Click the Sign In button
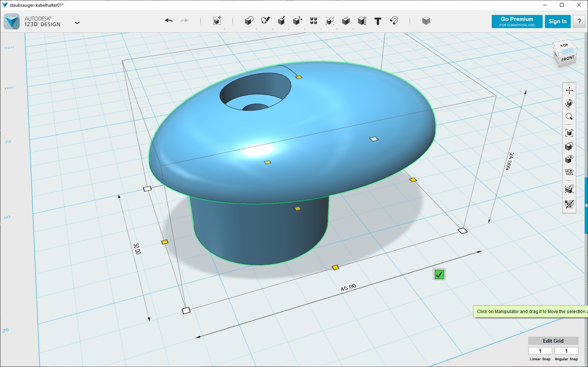Viewport: 588px width, 367px height. coord(558,21)
